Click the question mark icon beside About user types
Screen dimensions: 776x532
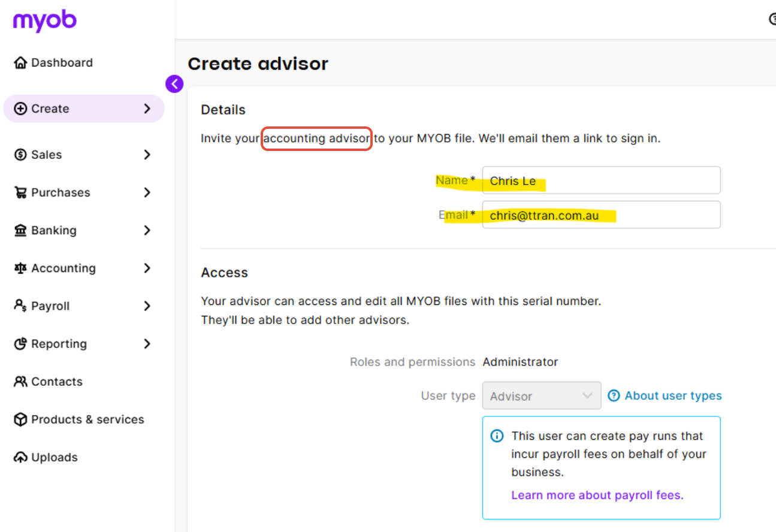click(614, 396)
